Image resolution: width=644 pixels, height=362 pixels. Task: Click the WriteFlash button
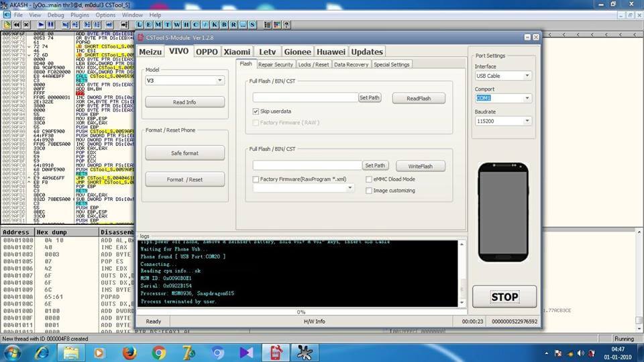point(420,166)
